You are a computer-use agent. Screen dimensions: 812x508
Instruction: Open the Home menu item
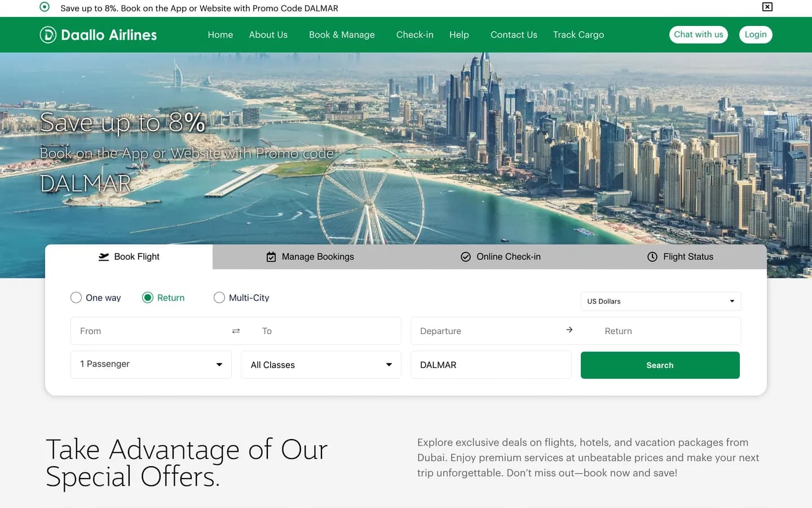click(220, 35)
